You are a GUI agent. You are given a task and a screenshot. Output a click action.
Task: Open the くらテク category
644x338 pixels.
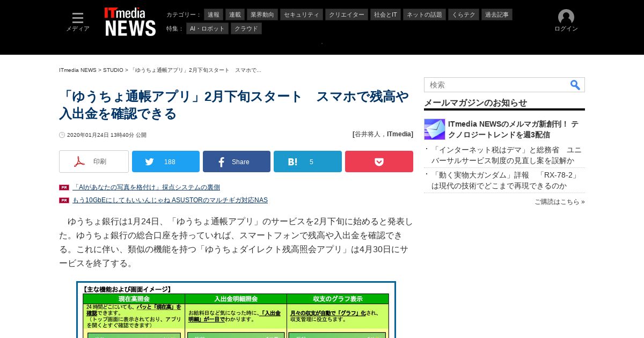(x=464, y=14)
